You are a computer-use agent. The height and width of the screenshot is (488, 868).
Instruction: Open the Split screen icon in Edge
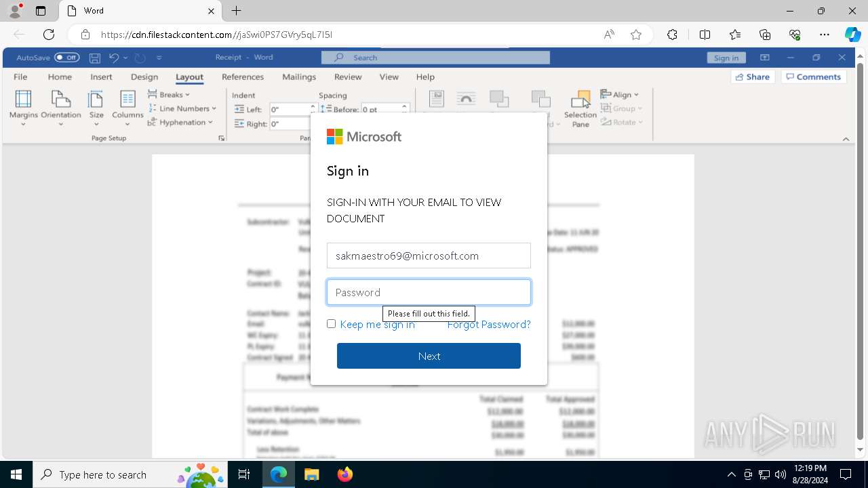(705, 35)
